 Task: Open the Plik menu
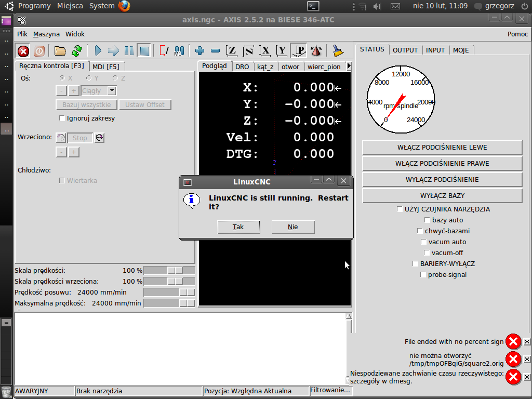(22, 34)
